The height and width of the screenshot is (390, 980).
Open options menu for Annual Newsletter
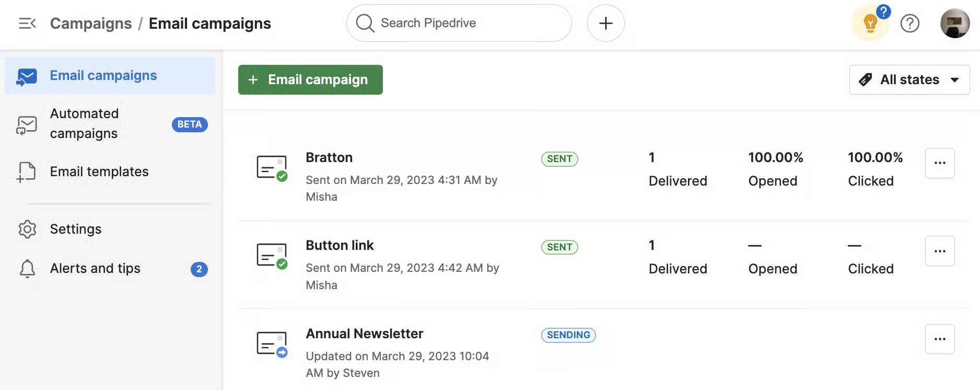(940, 339)
